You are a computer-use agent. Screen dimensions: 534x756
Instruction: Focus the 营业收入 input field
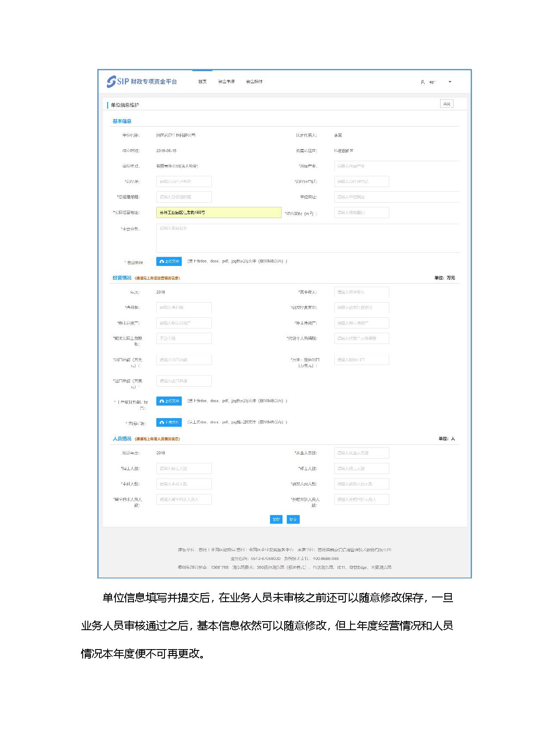(x=361, y=292)
